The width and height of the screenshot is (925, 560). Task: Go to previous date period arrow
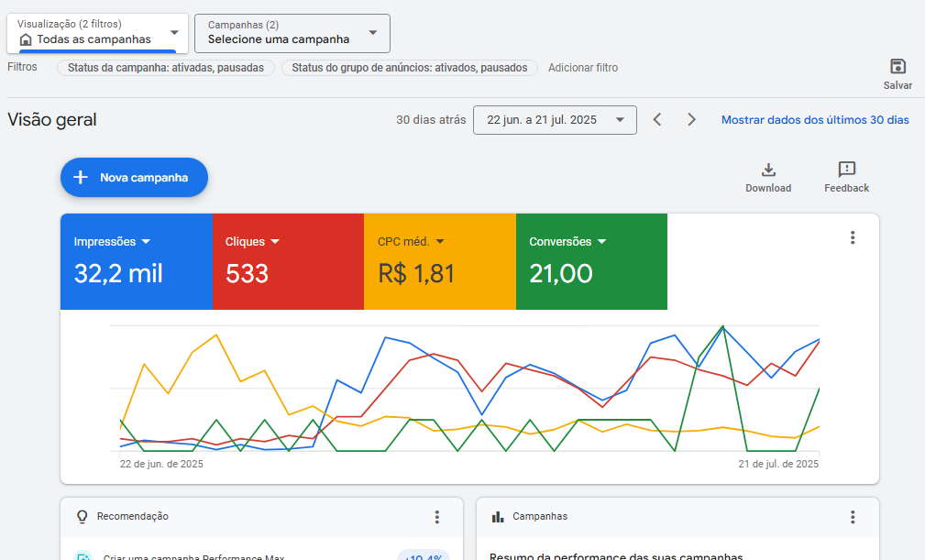tap(657, 120)
